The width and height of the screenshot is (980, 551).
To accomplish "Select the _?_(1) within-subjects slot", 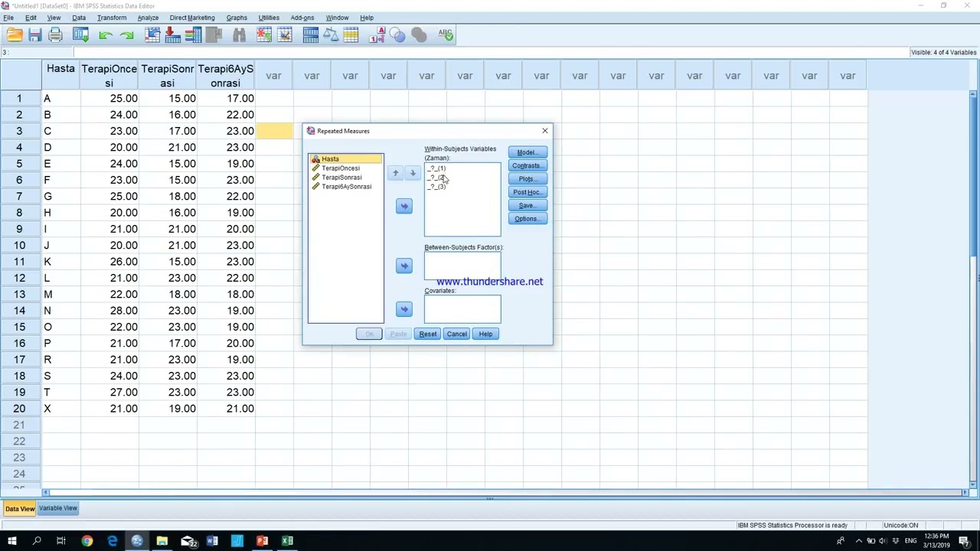I will [x=436, y=168].
